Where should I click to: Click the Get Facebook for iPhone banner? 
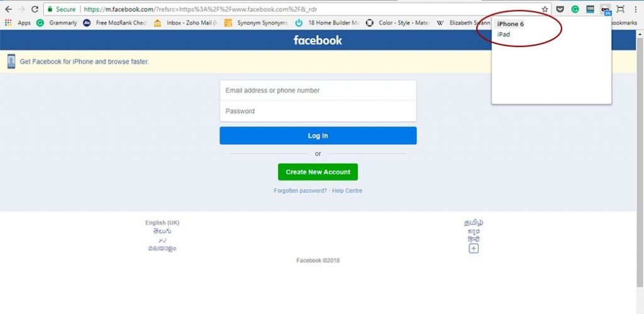84,62
